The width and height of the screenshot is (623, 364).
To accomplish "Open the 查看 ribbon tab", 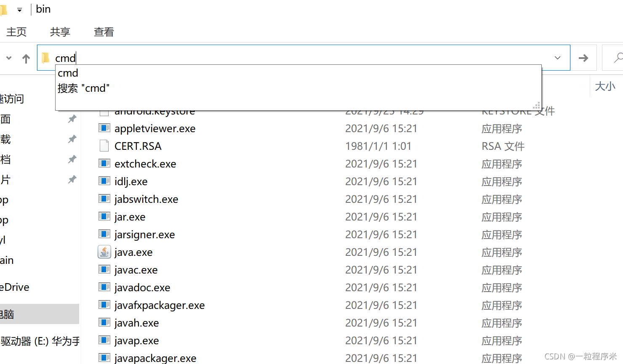I will 104,32.
